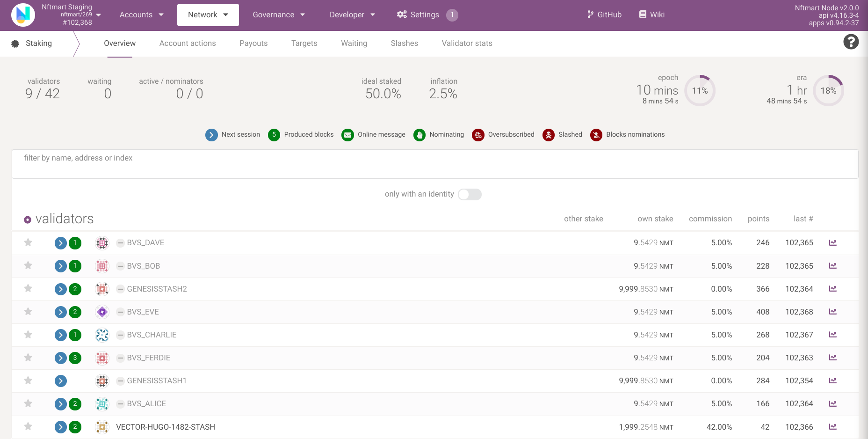Favorite BVS_FERDIE with the star

[28, 358]
